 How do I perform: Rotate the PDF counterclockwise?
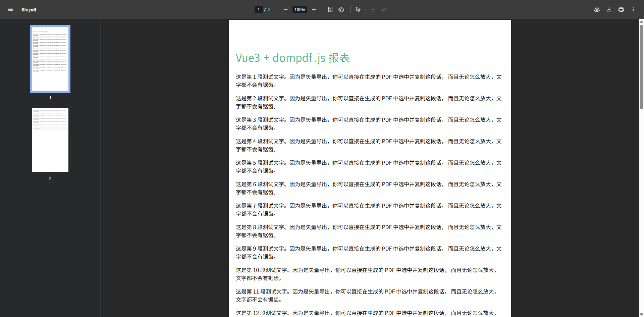pyautogui.click(x=341, y=9)
